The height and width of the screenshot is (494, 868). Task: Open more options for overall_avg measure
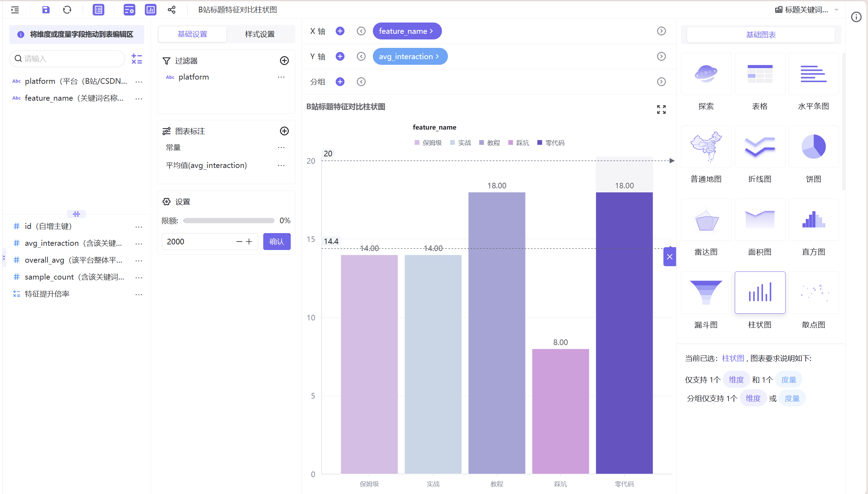(x=139, y=261)
